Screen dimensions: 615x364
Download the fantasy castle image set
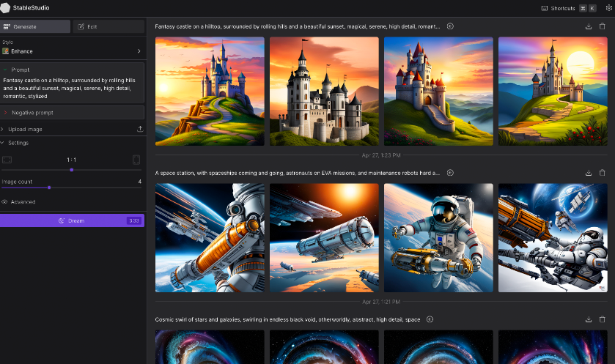tap(589, 26)
